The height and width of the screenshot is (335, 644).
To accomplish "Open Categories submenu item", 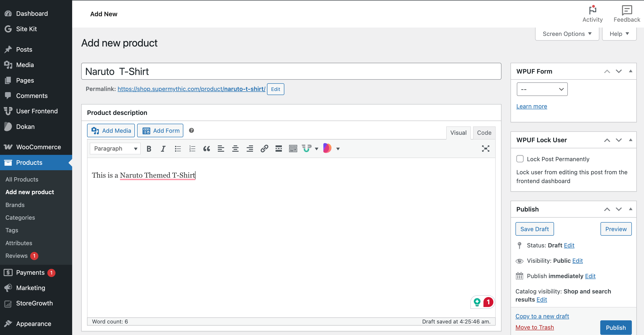I will click(20, 218).
